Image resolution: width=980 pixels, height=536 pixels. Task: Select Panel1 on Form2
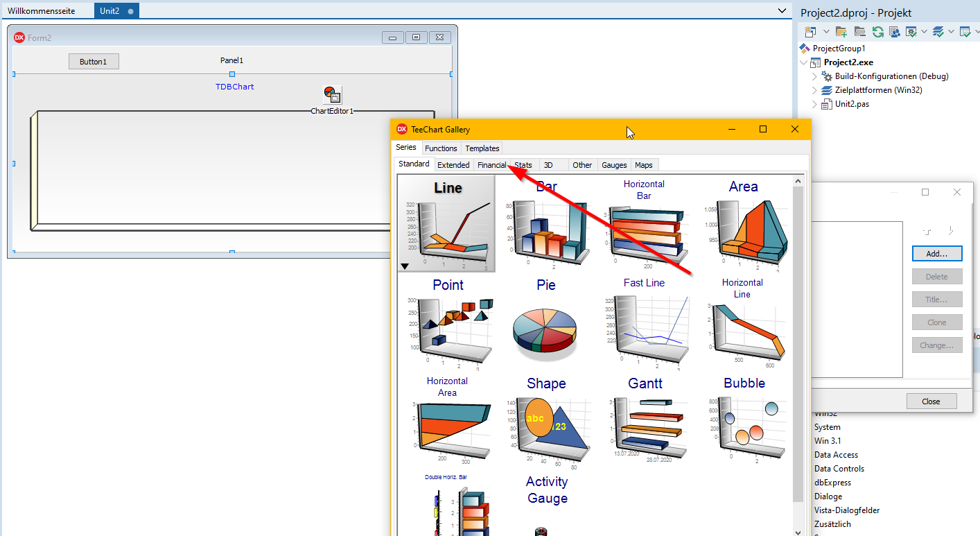tap(231, 60)
